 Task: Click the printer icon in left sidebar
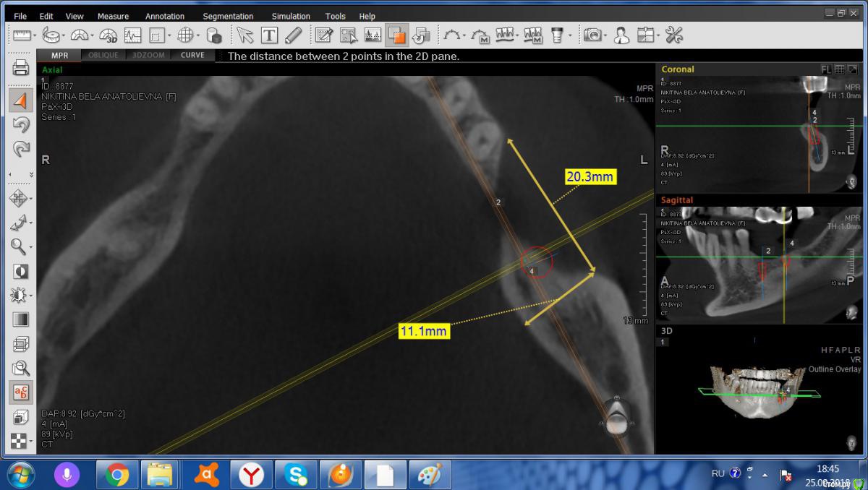point(21,69)
